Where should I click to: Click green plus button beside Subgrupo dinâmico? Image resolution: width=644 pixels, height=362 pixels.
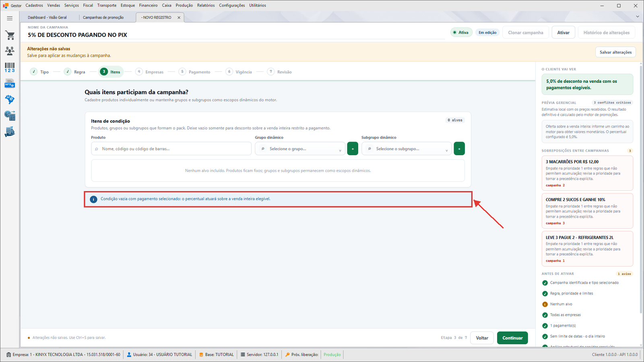[x=459, y=148]
